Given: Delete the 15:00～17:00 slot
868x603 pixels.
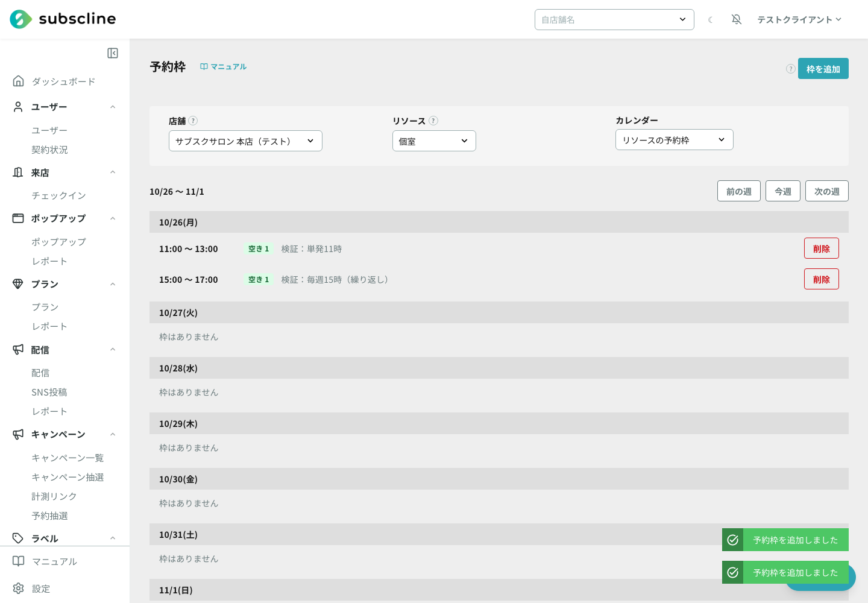Looking at the screenshot, I should (822, 279).
